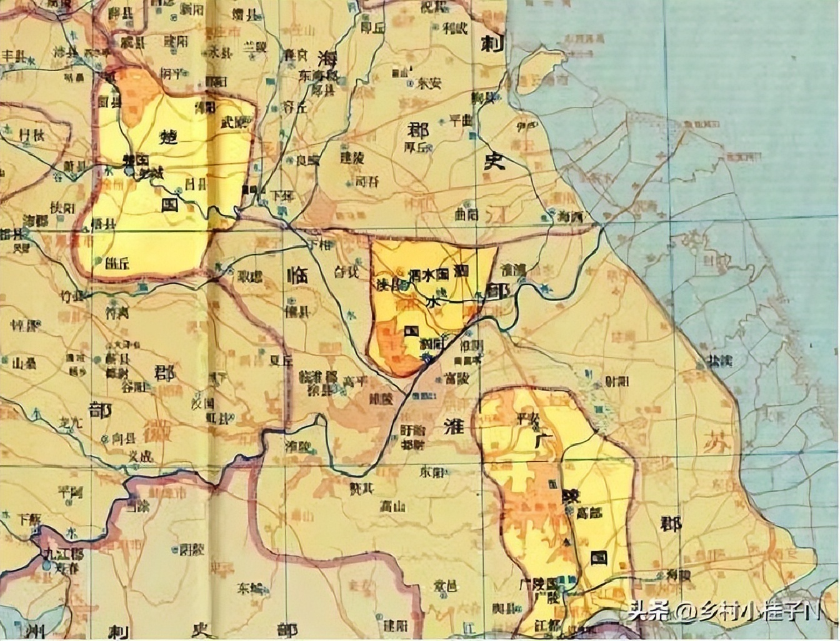Select the 堂邑 town name

[x=445, y=586]
